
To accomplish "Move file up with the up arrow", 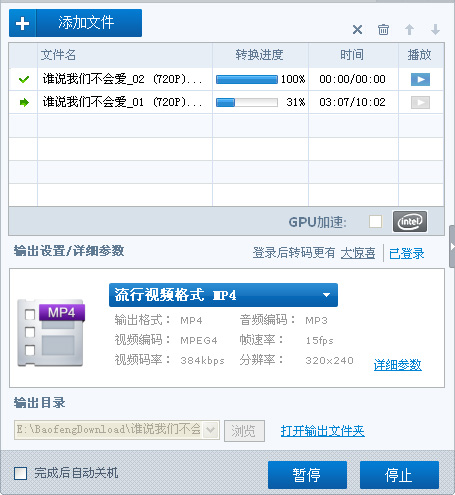I will [409, 29].
